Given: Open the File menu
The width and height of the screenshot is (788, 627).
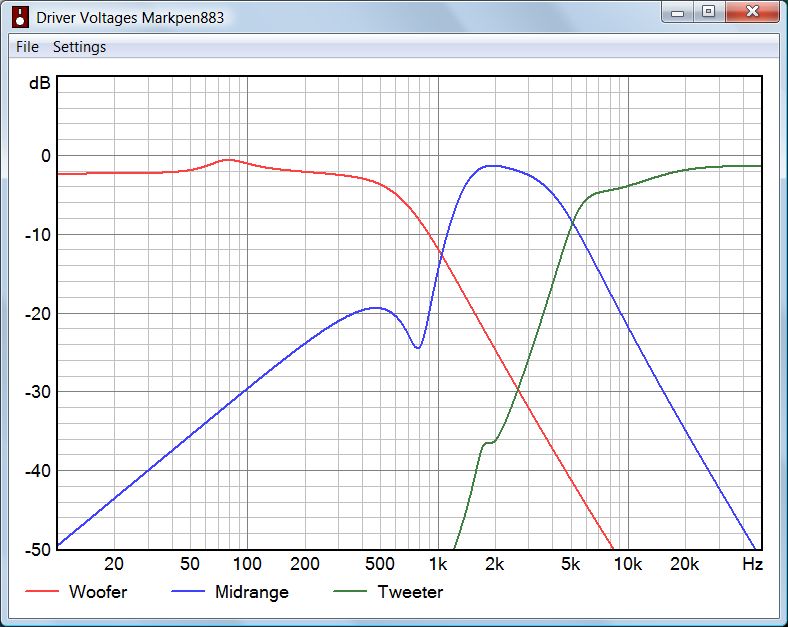Looking at the screenshot, I should 27,47.
